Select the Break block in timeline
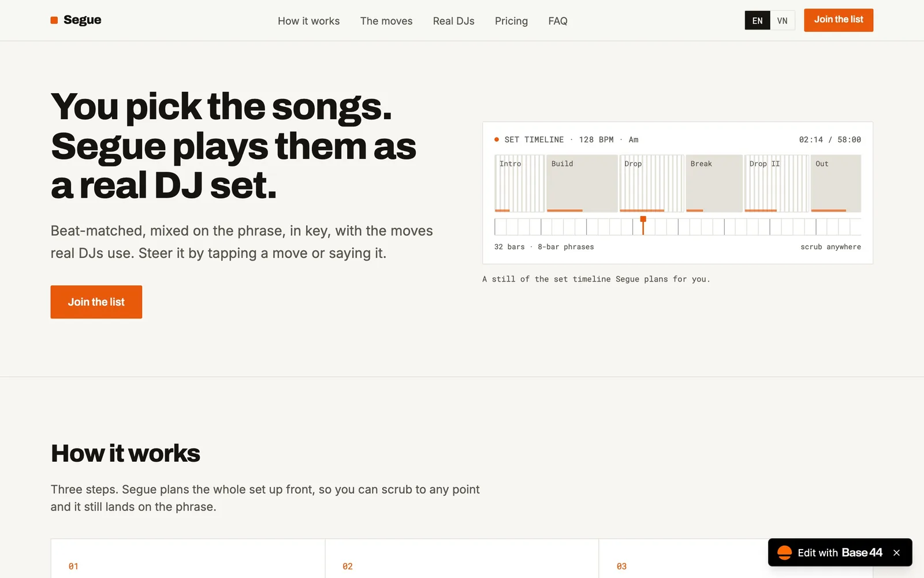The height and width of the screenshot is (578, 924). (714, 183)
